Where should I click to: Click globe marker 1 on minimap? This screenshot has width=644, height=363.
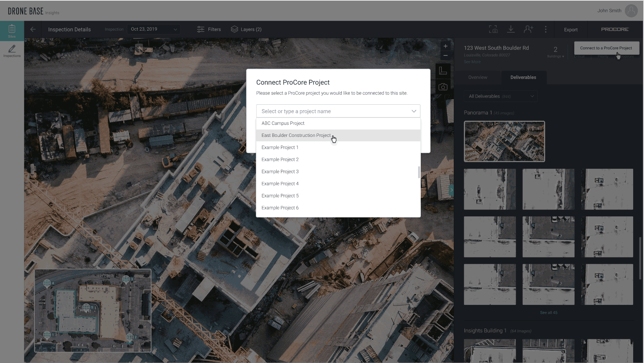(x=47, y=335)
